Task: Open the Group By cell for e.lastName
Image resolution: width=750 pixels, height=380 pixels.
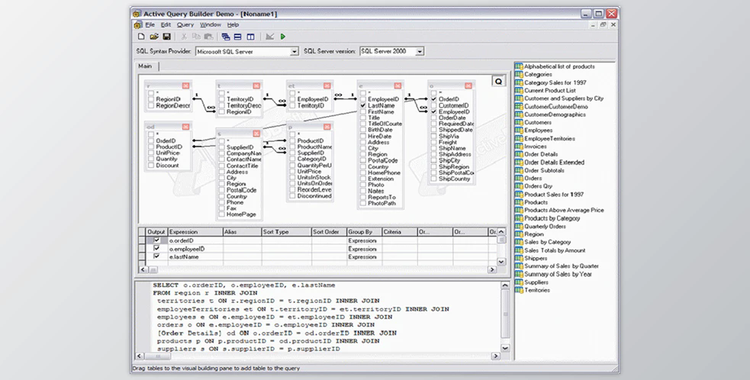Action: click(364, 257)
